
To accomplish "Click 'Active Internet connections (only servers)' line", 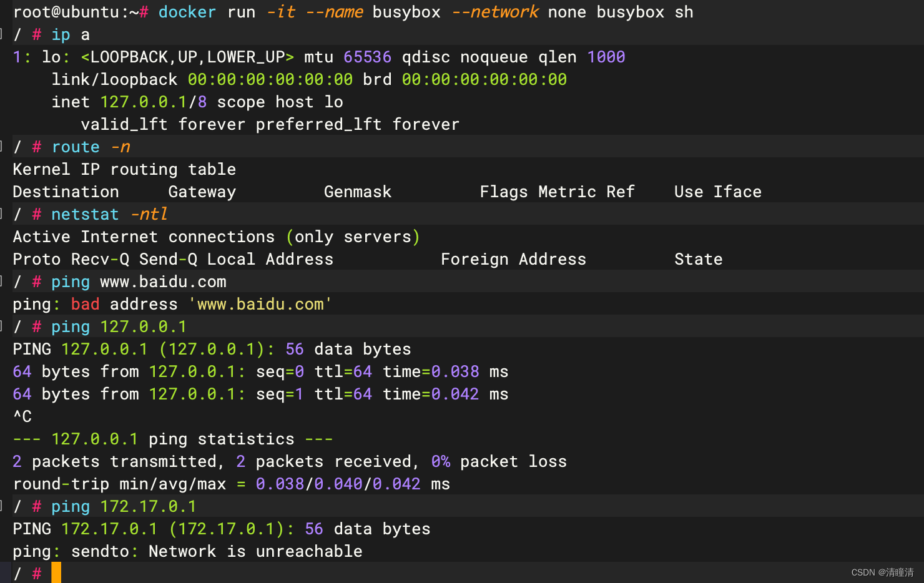I will click(x=217, y=237).
